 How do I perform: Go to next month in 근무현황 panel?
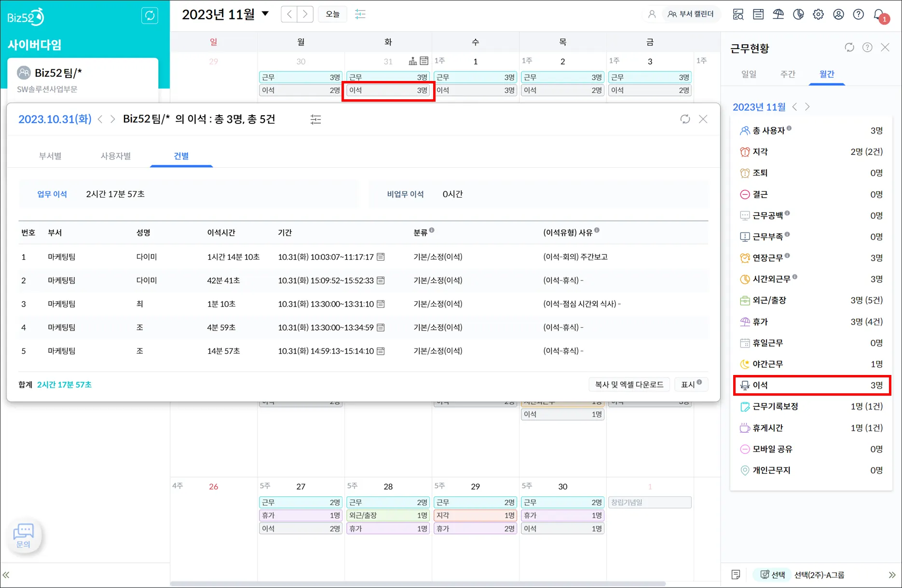pyautogui.click(x=807, y=107)
